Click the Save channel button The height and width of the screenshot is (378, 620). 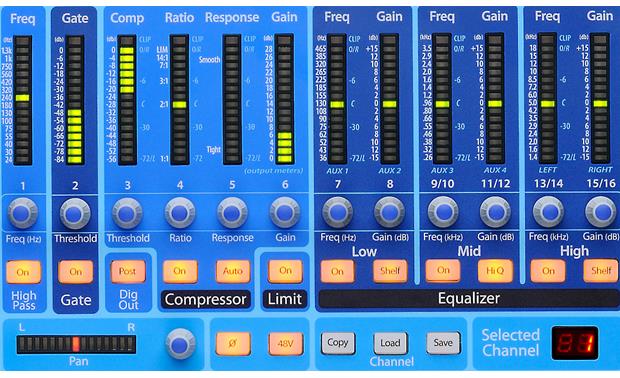pyautogui.click(x=443, y=342)
